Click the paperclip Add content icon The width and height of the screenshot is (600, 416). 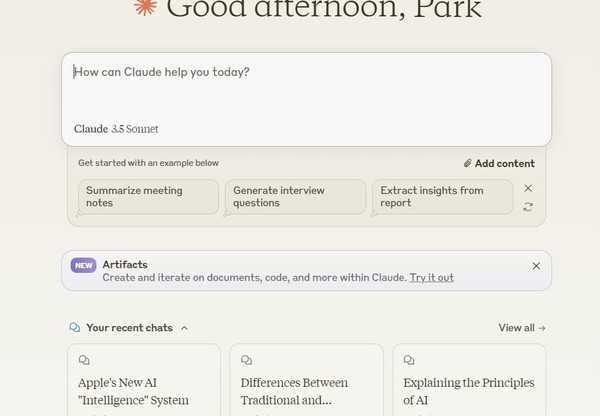468,163
